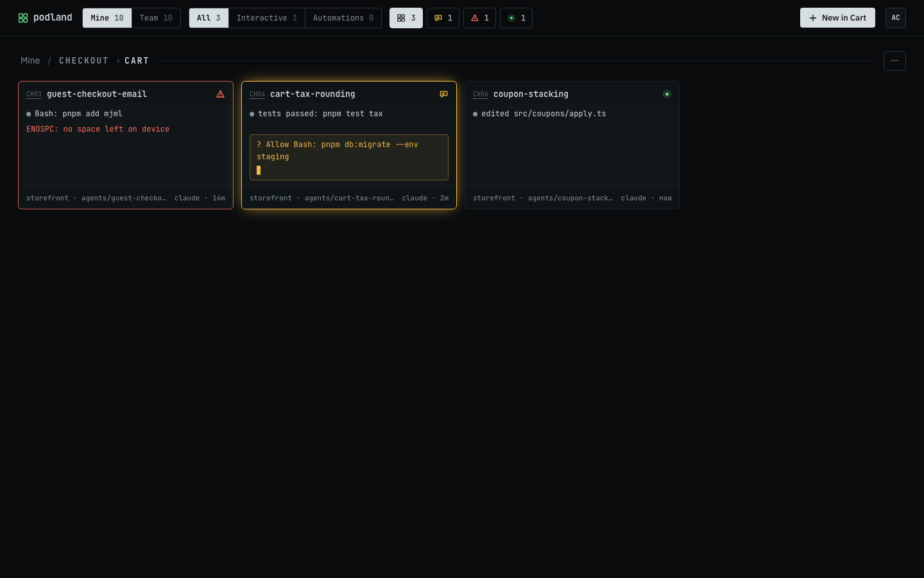Click the green running icon on coupon-stacking
The height and width of the screenshot is (578, 924).
pos(667,94)
